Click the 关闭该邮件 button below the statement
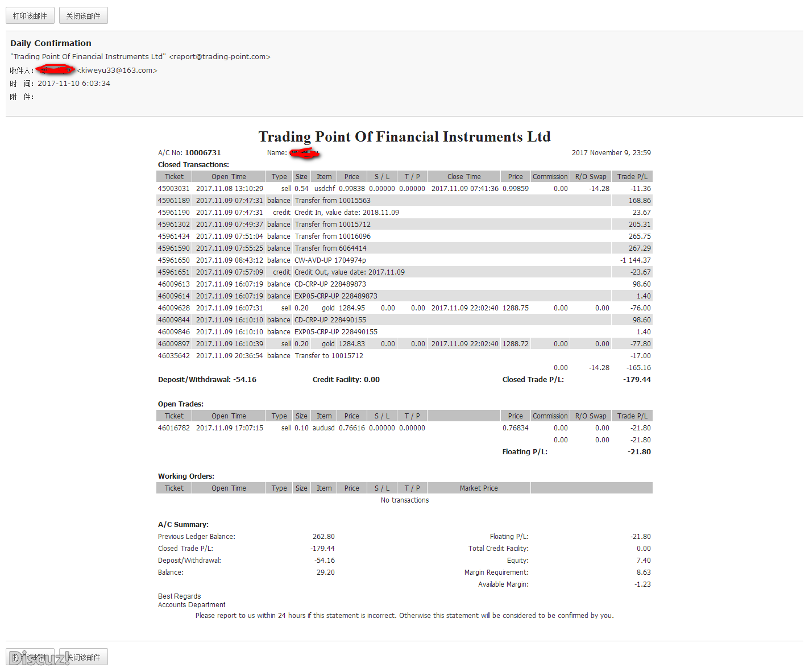 point(84,657)
